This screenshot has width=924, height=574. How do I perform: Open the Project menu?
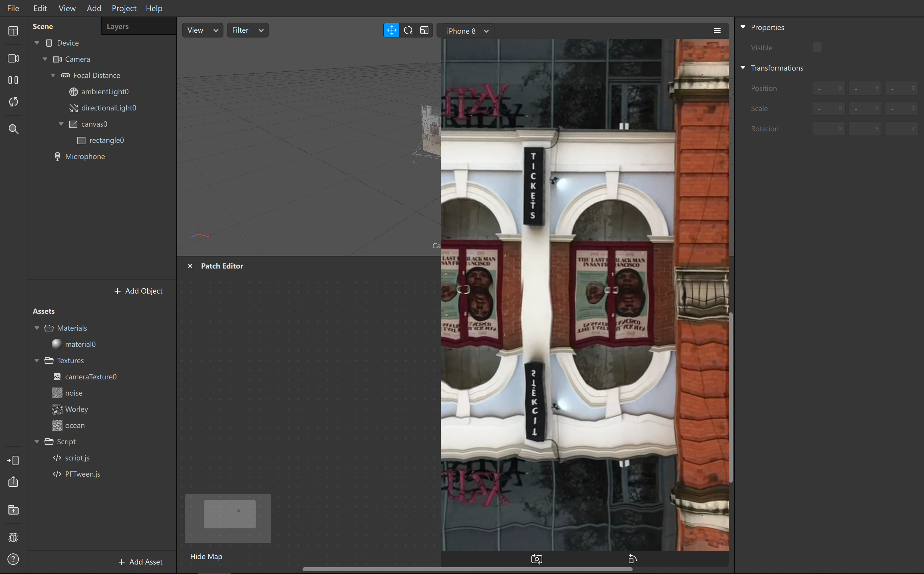[124, 8]
